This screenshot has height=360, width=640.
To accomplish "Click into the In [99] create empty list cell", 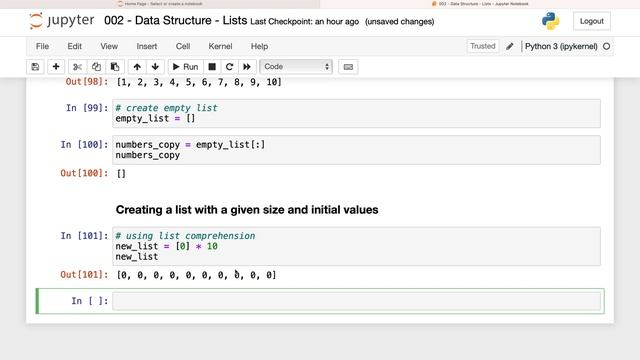I will [356, 113].
